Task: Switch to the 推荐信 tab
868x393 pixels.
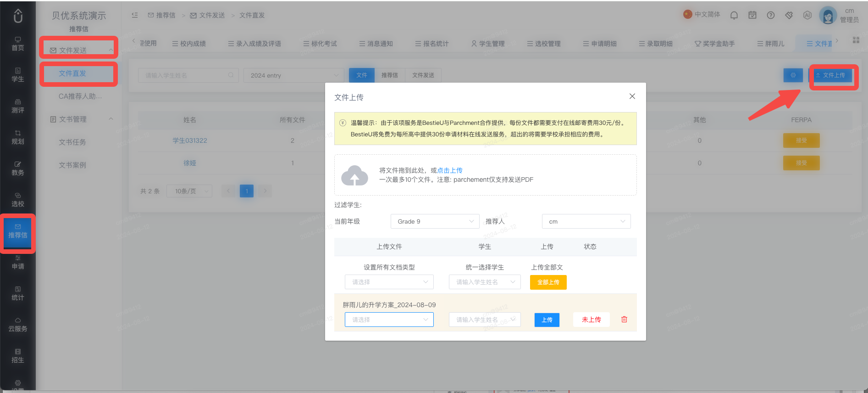Action: (390, 75)
